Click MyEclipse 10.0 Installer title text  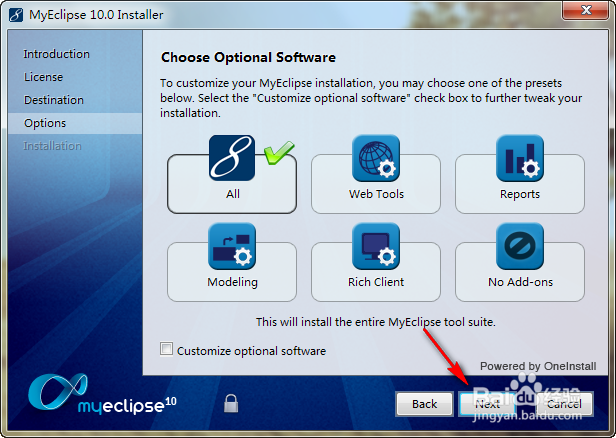pos(96,15)
